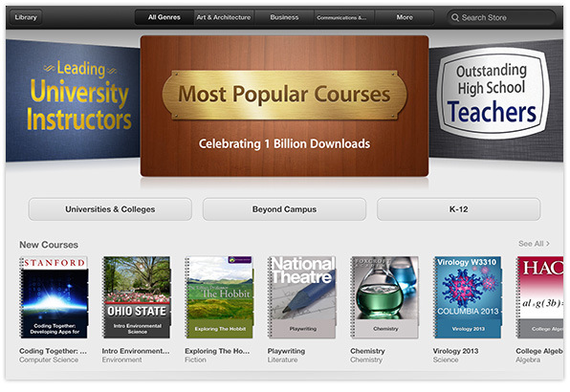Open Ohio State Intro Environmental Science cover

pyautogui.click(x=137, y=297)
